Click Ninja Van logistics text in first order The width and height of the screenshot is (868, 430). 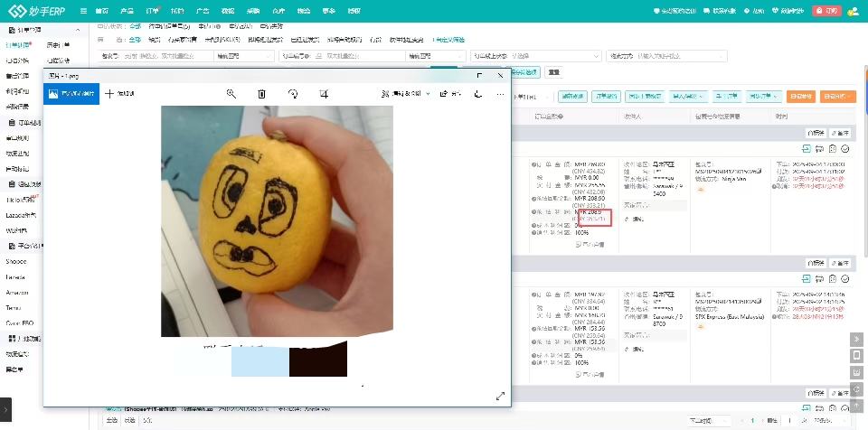pyautogui.click(x=736, y=179)
